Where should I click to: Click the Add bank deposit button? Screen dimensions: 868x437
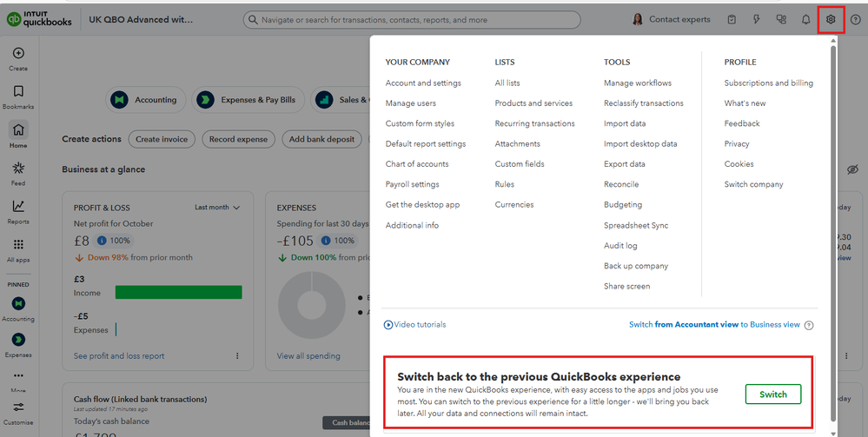coord(321,139)
